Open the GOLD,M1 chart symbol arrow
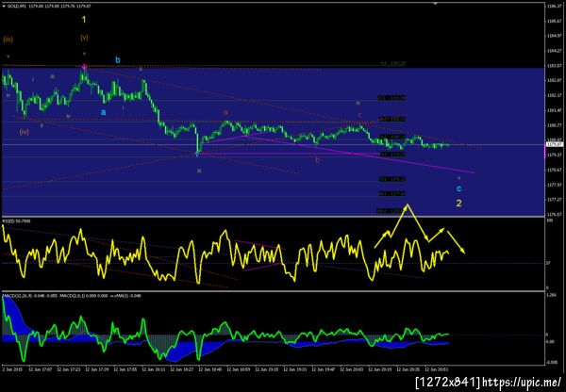Screen dimensions: 566x392 (x=3, y=7)
